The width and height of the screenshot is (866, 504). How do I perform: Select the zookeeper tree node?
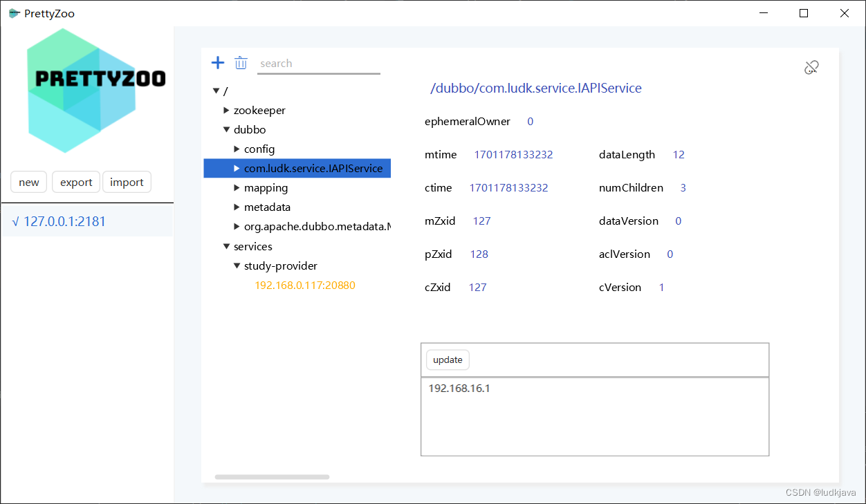point(259,110)
